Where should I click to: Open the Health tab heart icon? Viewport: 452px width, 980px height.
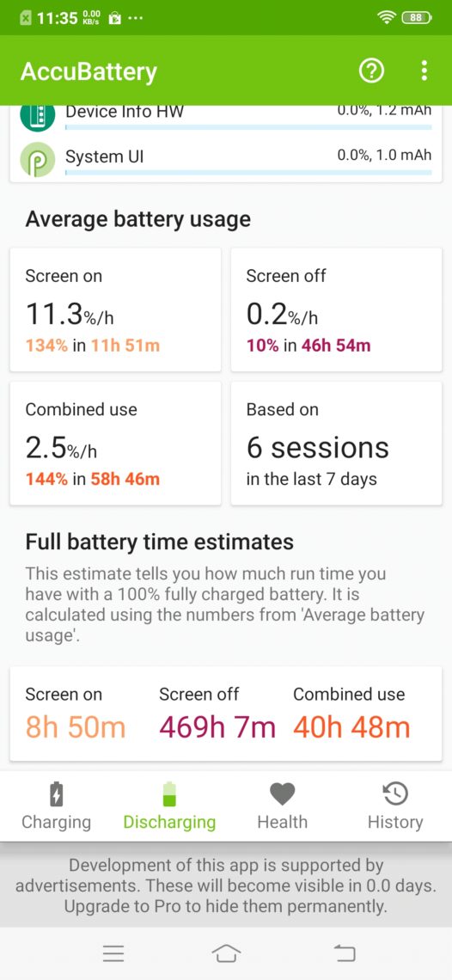point(283,794)
